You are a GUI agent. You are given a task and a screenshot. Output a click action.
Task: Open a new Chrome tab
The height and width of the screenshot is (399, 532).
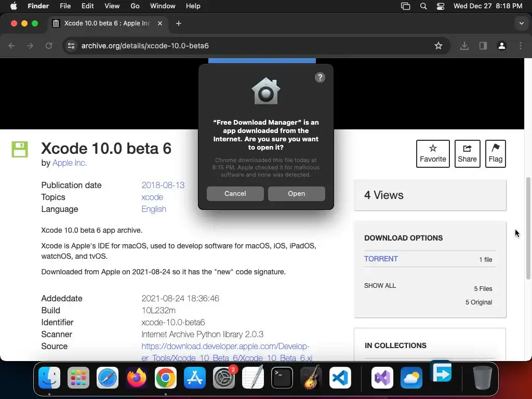pos(179,23)
